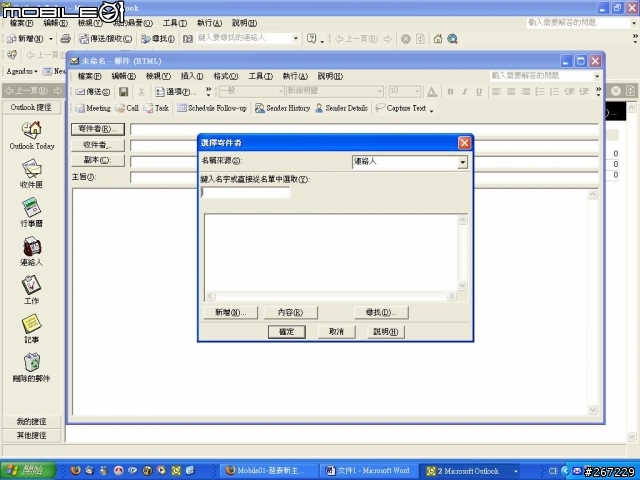Toggle bold formatting in mail toolbar

(x=450, y=91)
